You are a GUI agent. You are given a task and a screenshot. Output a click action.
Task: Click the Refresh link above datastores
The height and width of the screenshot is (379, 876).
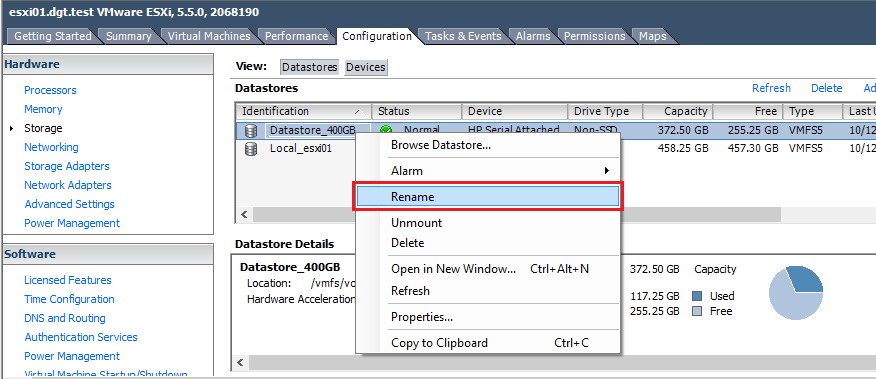click(771, 88)
